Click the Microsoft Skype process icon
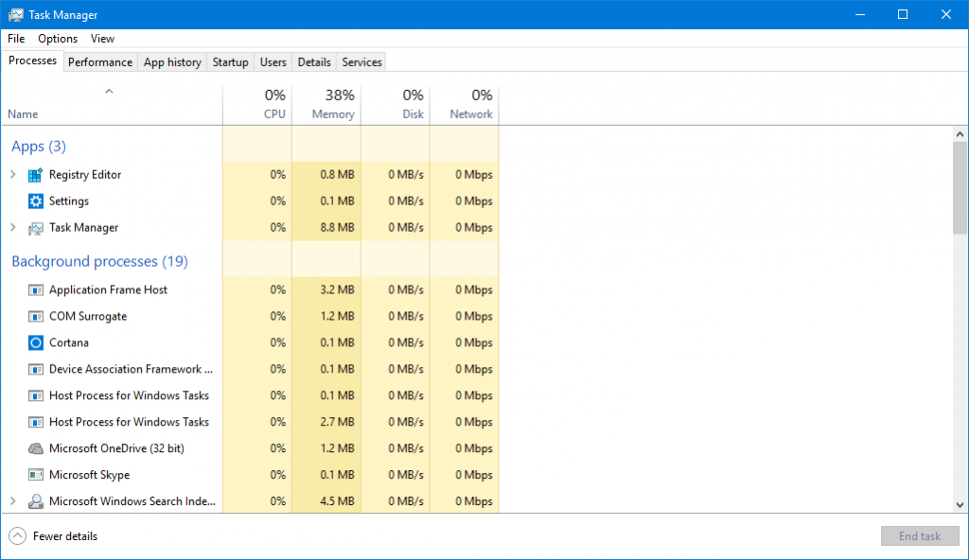 (34, 474)
